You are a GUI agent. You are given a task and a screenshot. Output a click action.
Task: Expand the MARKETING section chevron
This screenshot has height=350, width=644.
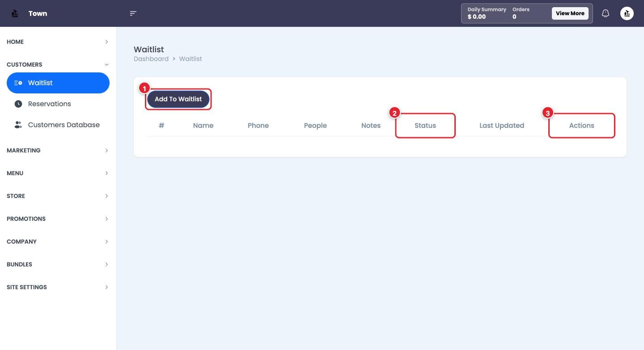click(x=106, y=150)
